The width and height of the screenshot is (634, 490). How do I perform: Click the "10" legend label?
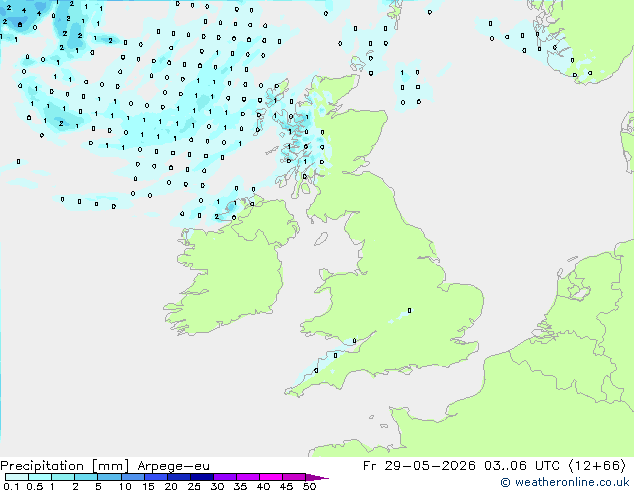pos(125,486)
